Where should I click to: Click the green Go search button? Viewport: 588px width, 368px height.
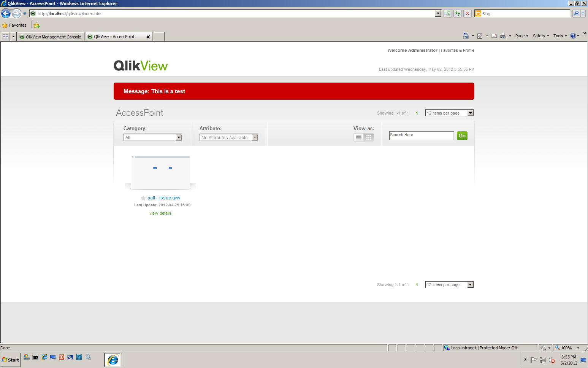click(462, 135)
